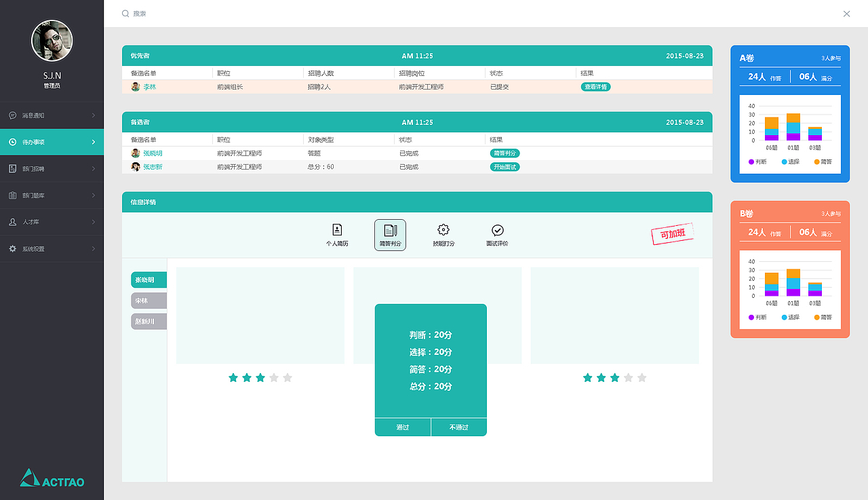Screen dimensions: 868x500
Task: Click the 人才库 person icon
Action: [x=13, y=222]
